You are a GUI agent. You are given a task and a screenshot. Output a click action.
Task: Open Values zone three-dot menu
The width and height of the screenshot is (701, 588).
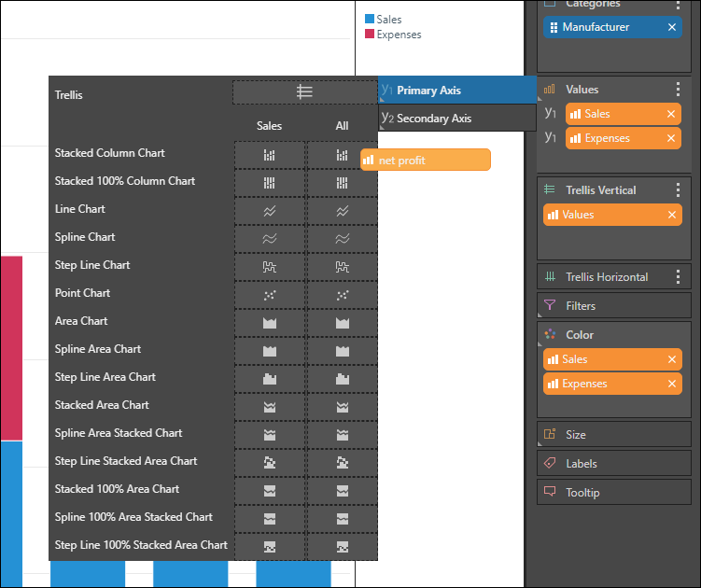coord(678,90)
